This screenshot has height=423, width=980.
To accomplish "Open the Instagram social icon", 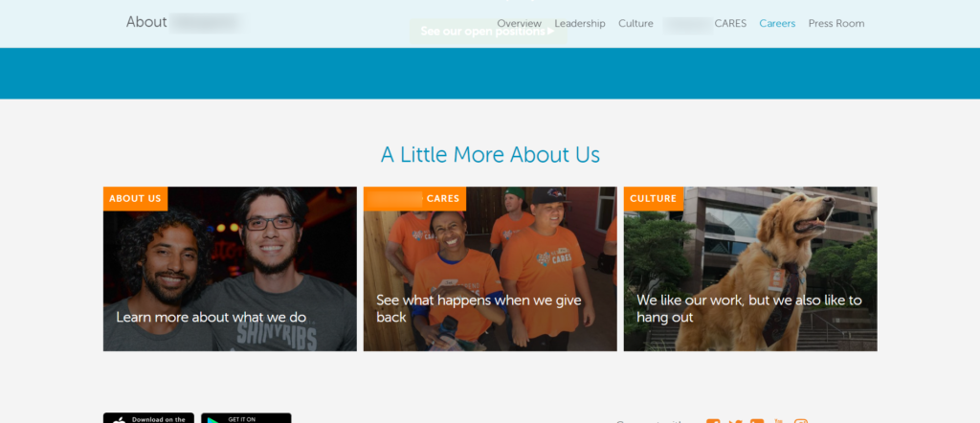I will pyautogui.click(x=801, y=421).
